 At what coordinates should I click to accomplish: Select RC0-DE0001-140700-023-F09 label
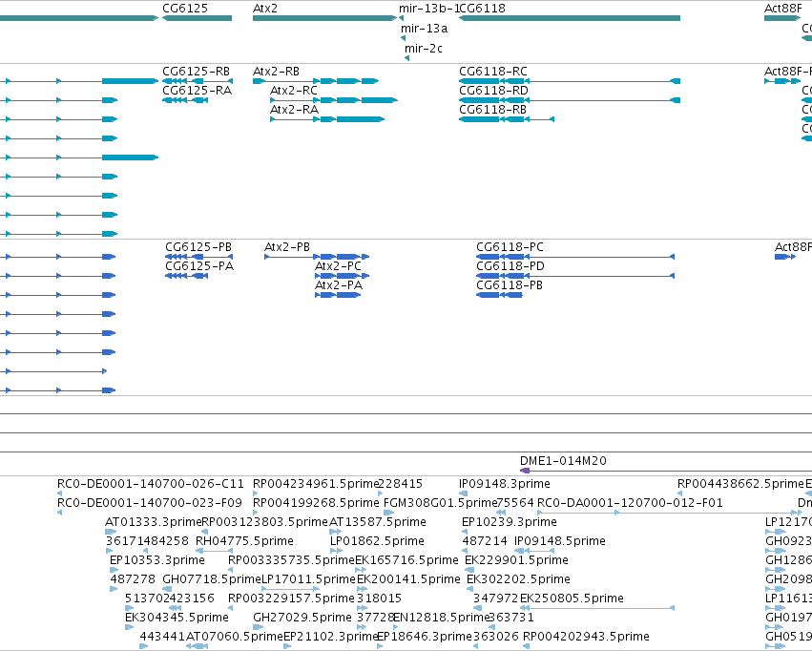click(x=149, y=503)
